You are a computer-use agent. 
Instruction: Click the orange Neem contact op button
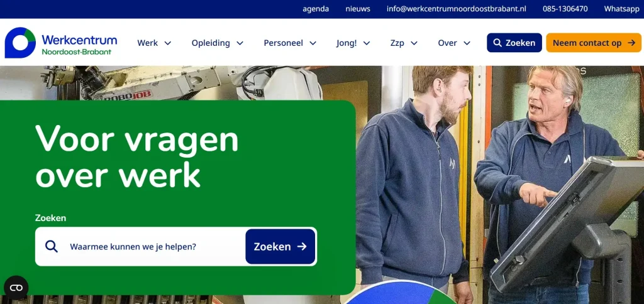pos(594,43)
